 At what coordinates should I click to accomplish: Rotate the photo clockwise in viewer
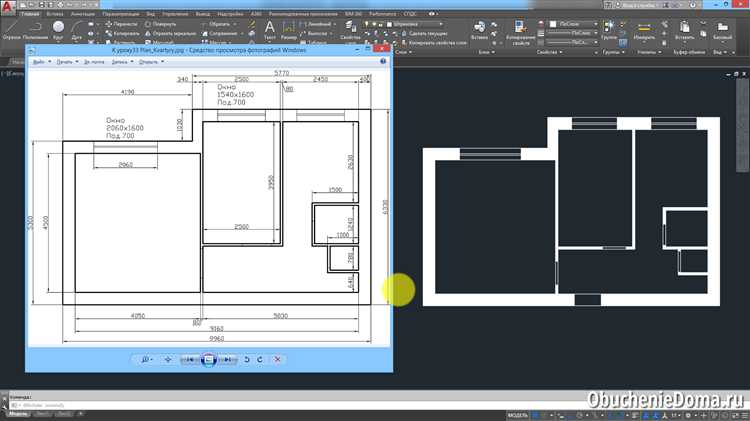click(x=260, y=359)
